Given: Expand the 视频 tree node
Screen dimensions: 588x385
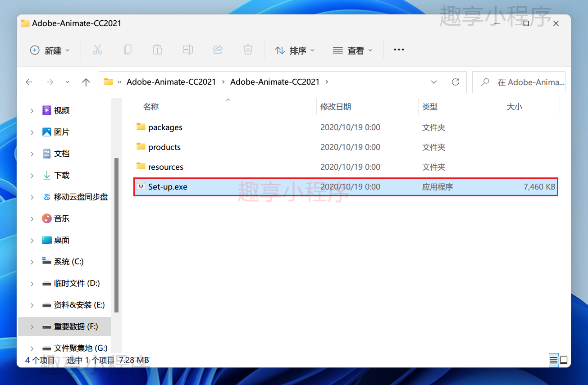Looking at the screenshot, I should (32, 110).
